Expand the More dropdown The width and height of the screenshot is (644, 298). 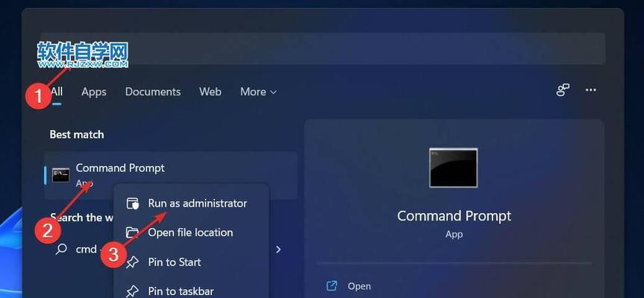coord(258,92)
